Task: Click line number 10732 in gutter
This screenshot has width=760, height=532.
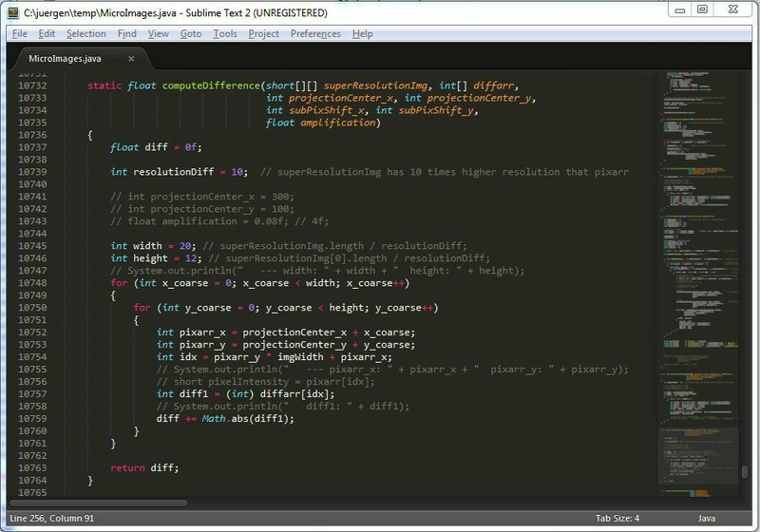Action: (x=32, y=85)
